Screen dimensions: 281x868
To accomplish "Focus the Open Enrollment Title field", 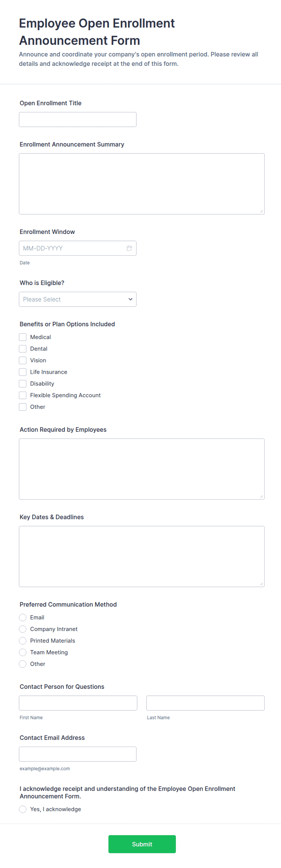I will [78, 120].
